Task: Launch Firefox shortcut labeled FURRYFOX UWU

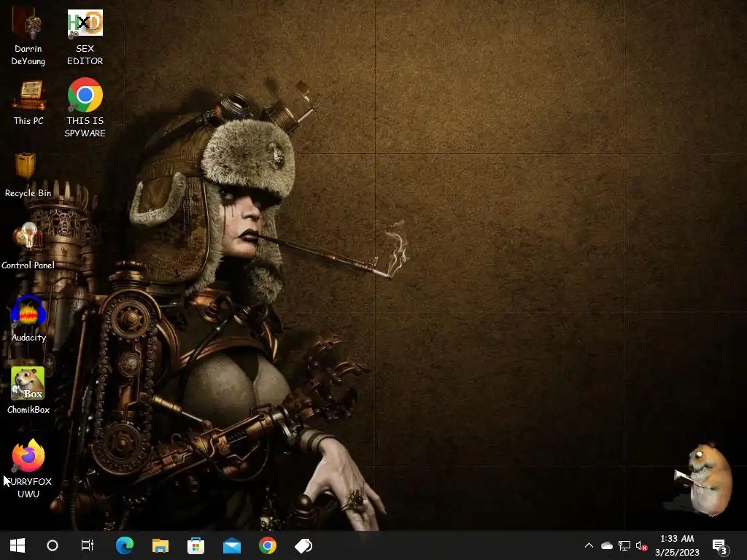Action: click(x=28, y=468)
